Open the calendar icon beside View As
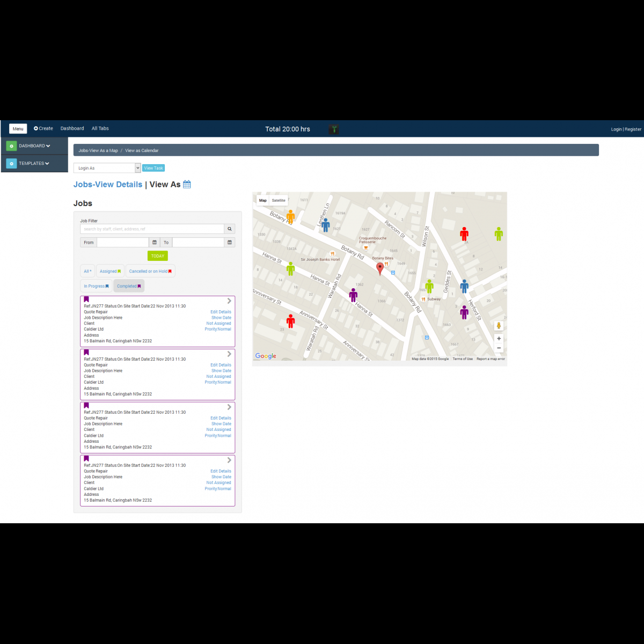 point(187,184)
